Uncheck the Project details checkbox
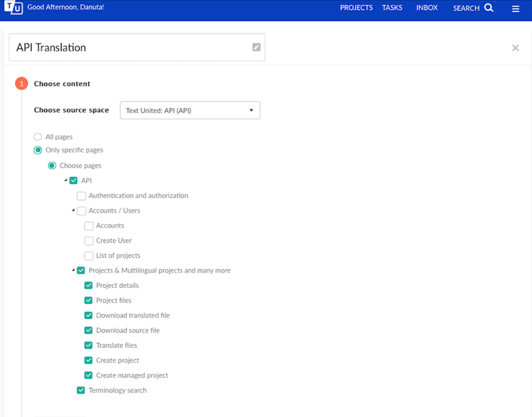The height and width of the screenshot is (417, 532). pos(89,286)
